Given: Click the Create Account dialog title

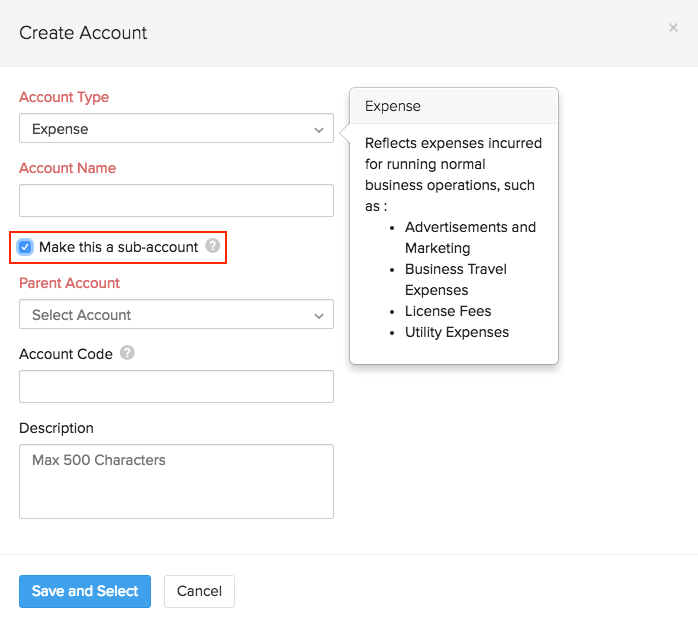Looking at the screenshot, I should click(x=83, y=33).
